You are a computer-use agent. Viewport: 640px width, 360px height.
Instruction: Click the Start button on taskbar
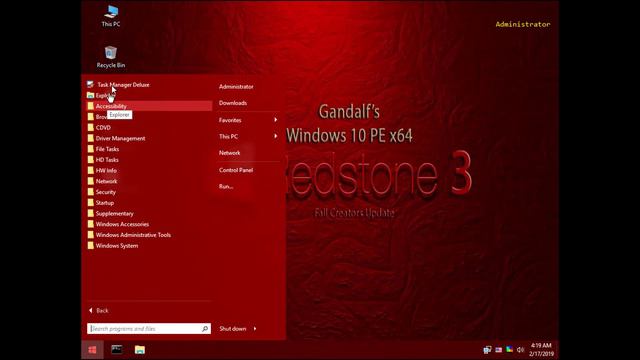pos(92,350)
